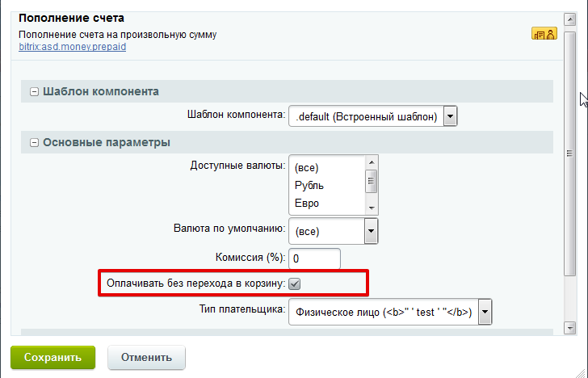The width and height of the screenshot is (588, 378).
Task: Collapse the Основные параметры section
Action: pyautogui.click(x=34, y=142)
